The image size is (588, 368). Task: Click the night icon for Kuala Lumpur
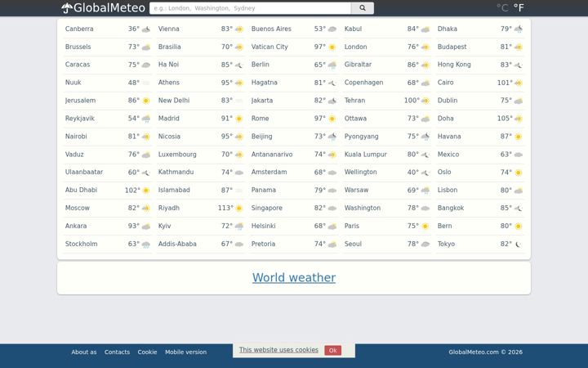(x=425, y=155)
